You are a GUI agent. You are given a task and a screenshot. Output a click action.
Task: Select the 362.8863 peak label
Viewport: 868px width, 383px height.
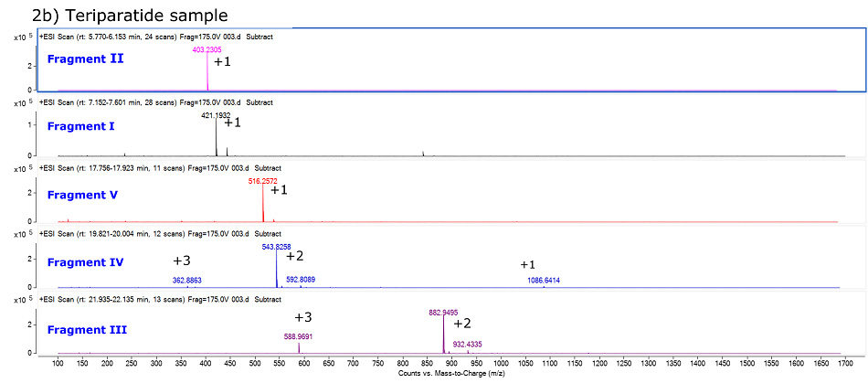[x=187, y=281]
